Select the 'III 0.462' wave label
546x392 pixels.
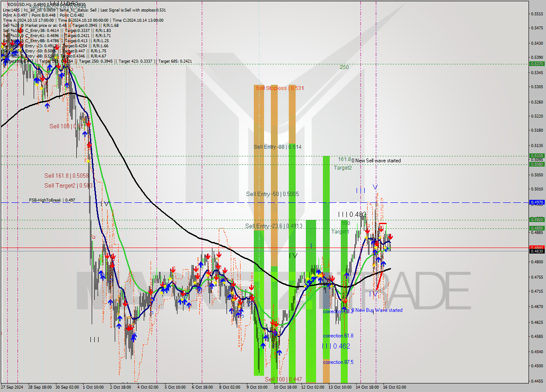coord(336,346)
